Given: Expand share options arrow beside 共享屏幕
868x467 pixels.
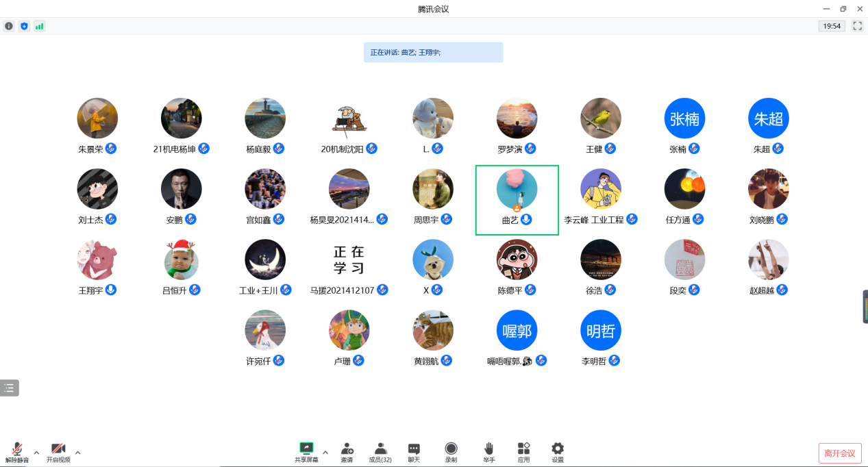Looking at the screenshot, I should (325, 452).
